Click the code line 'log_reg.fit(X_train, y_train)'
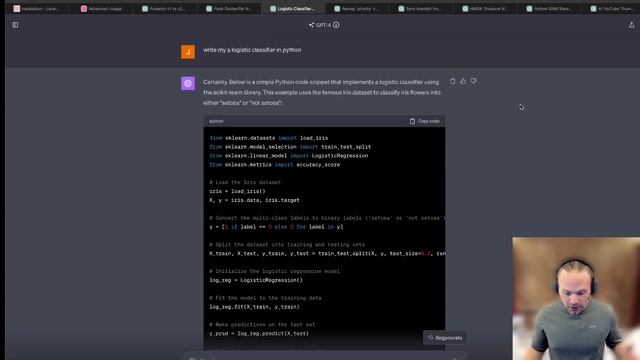This screenshot has height=360, width=640. [254, 307]
